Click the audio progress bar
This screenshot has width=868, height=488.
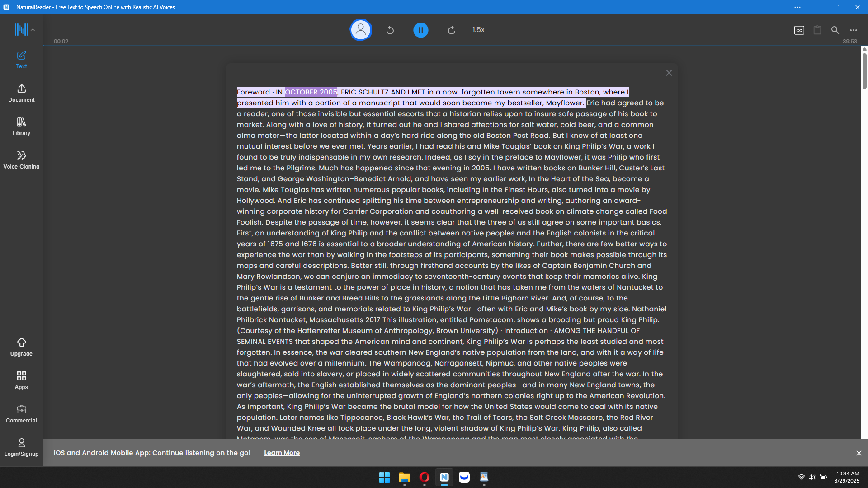pyautogui.click(x=452, y=45)
